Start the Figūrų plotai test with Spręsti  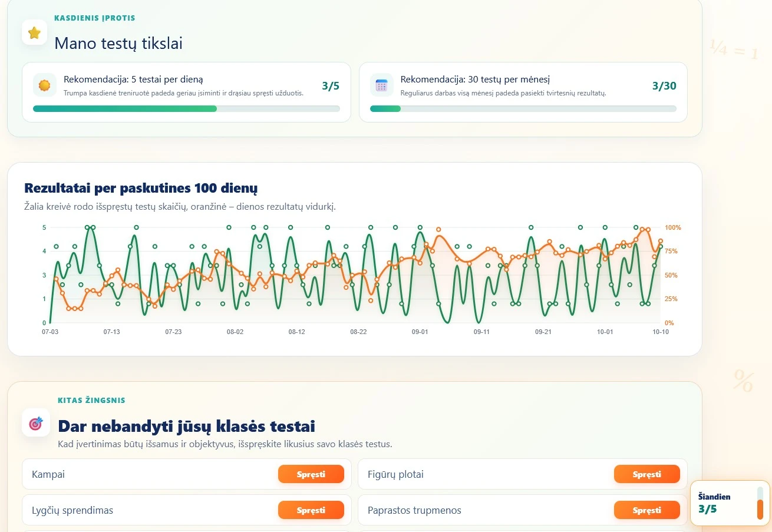point(647,474)
